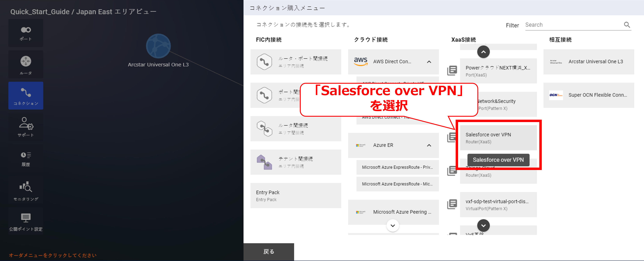Select Super OCN Flexible Connect option
The width and height of the screenshot is (644, 261).
point(589,95)
